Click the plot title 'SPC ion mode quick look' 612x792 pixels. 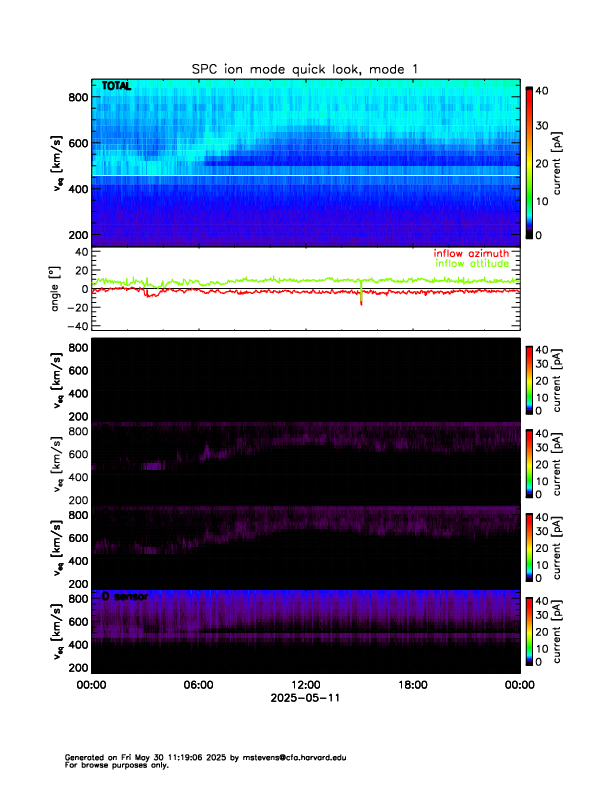coord(305,69)
